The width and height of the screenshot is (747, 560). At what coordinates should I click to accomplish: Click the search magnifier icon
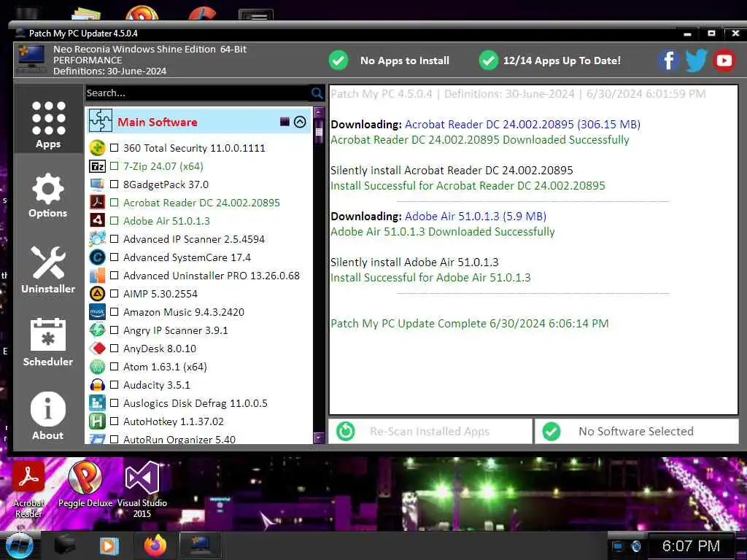317,93
